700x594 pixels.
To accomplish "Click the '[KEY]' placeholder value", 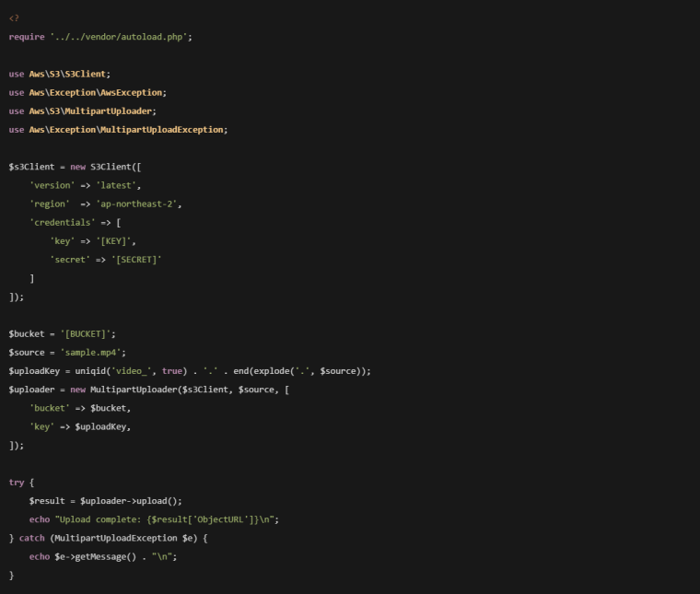I will click(x=114, y=241).
